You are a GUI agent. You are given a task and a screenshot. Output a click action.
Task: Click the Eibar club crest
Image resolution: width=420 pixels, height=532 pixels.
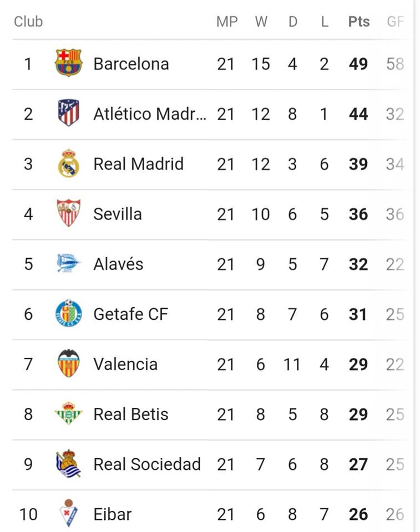69,513
